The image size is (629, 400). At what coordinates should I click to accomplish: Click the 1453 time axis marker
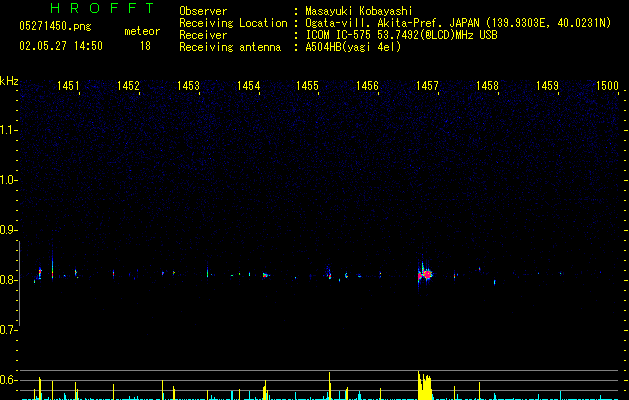(188, 85)
